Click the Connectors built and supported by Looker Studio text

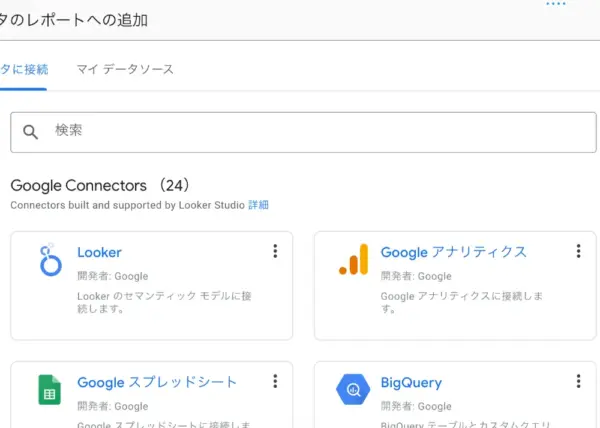coord(127,205)
